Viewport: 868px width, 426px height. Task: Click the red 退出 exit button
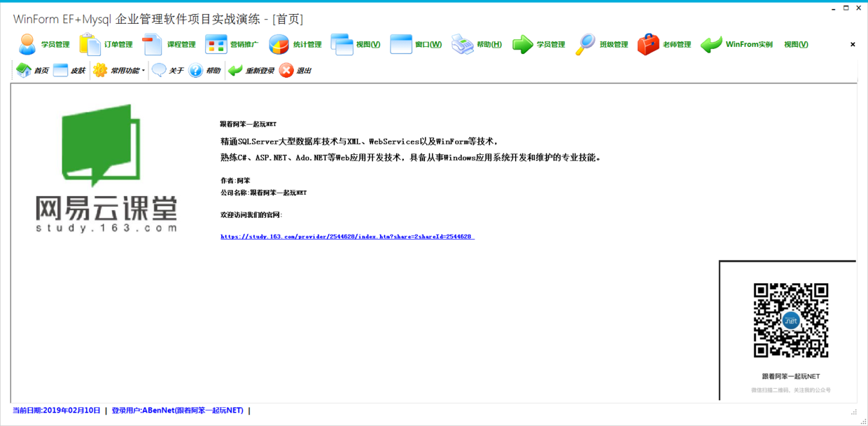(x=295, y=70)
